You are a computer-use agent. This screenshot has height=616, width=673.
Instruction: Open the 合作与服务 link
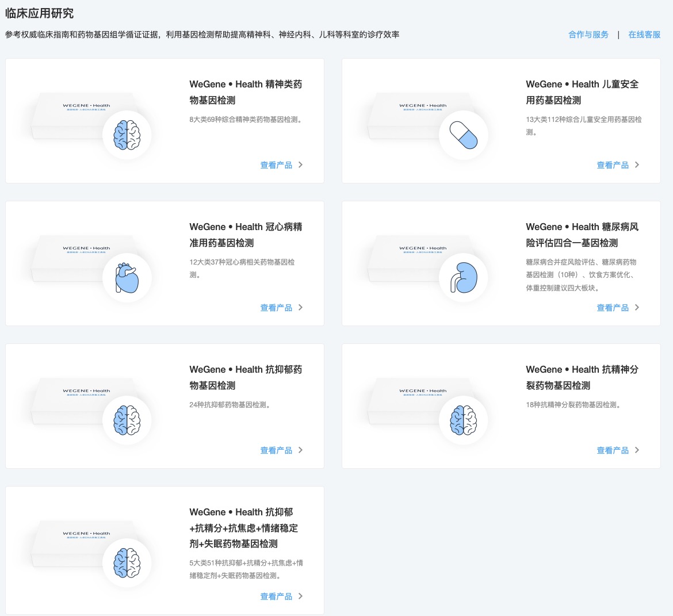point(588,35)
